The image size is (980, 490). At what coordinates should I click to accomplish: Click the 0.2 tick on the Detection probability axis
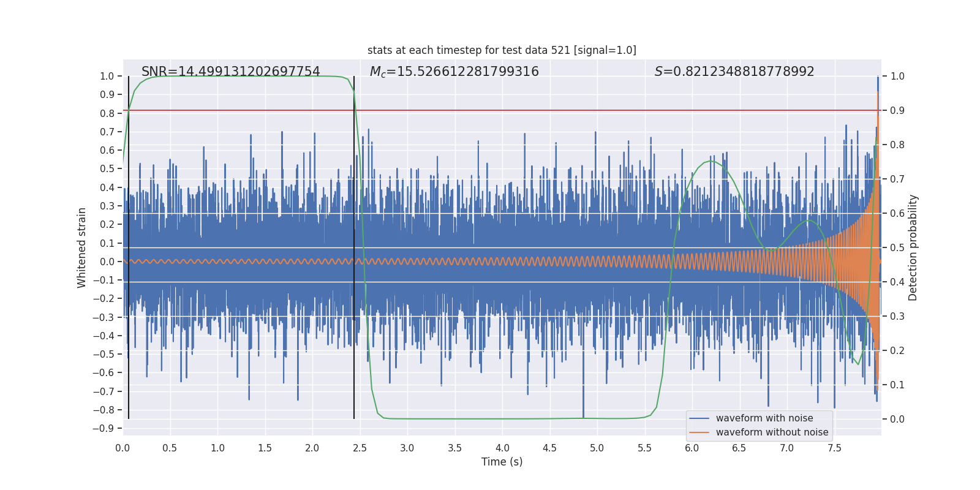[x=897, y=350]
